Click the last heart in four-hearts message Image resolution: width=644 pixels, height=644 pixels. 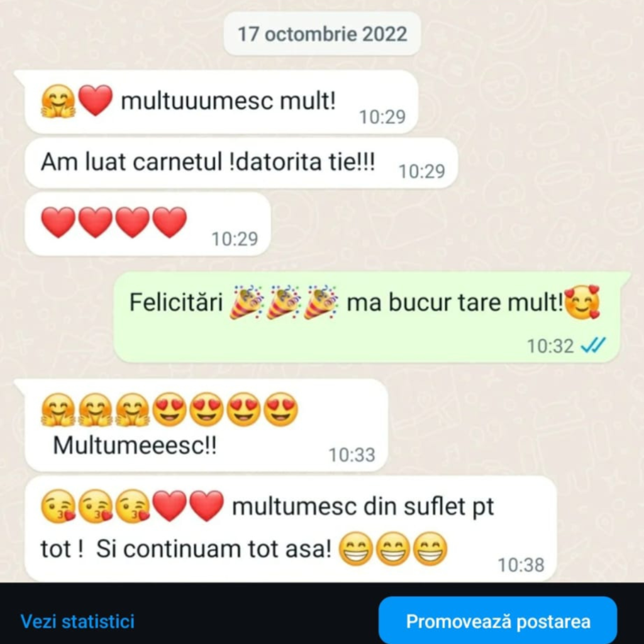170,222
